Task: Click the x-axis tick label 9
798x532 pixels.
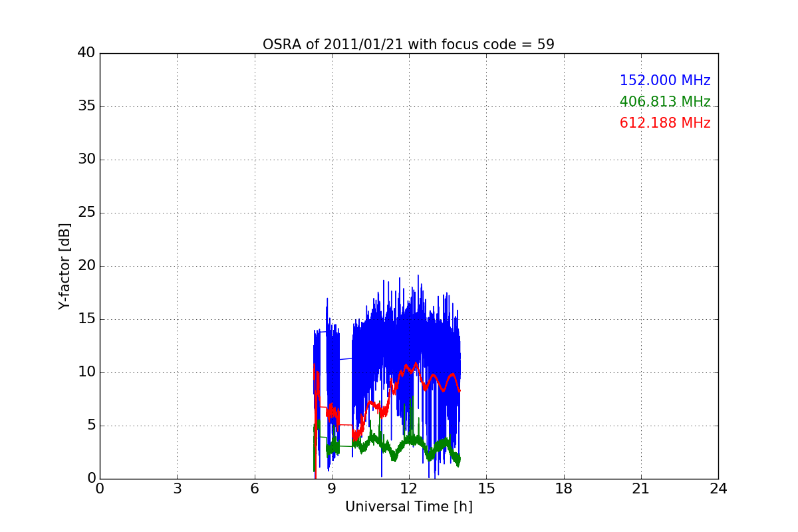Action: point(332,489)
